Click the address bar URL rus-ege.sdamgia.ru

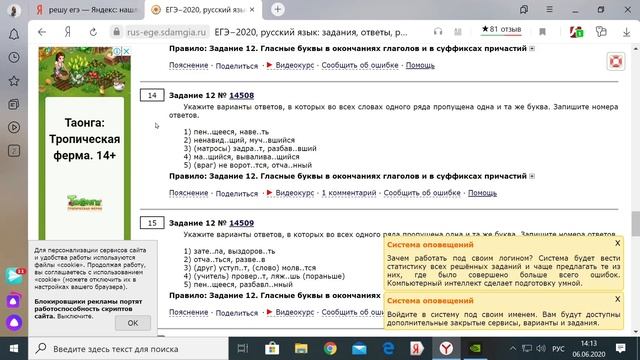click(166, 32)
